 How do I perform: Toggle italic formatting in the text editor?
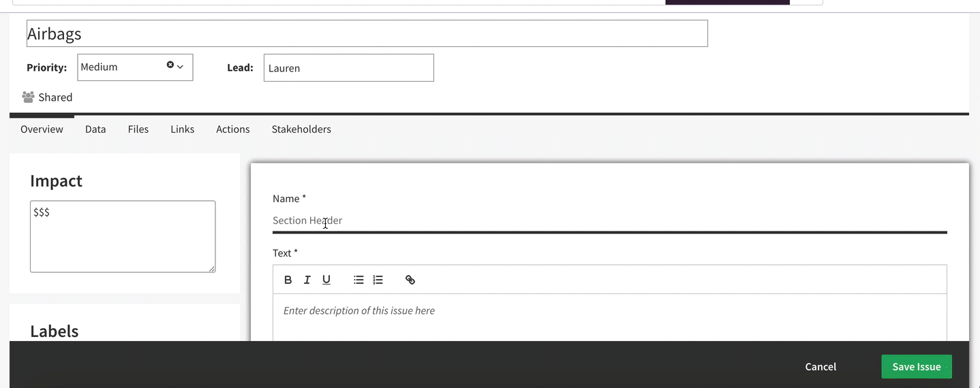(307, 280)
